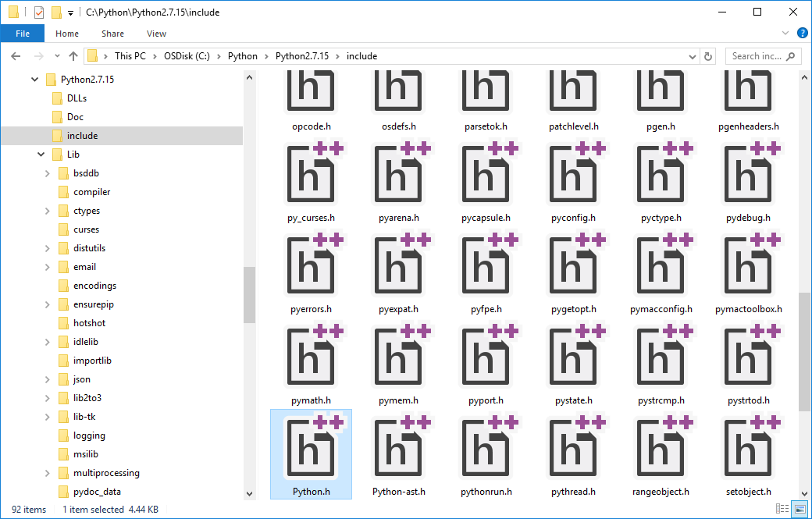Select the pygetopt.h file icon
Image resolution: width=812 pixels, height=519 pixels.
click(573, 265)
